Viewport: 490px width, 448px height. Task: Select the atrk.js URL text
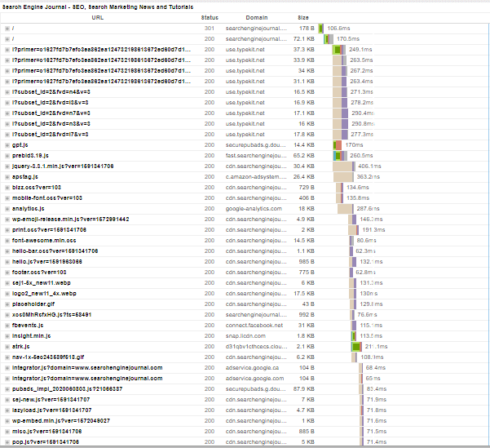click(x=20, y=347)
